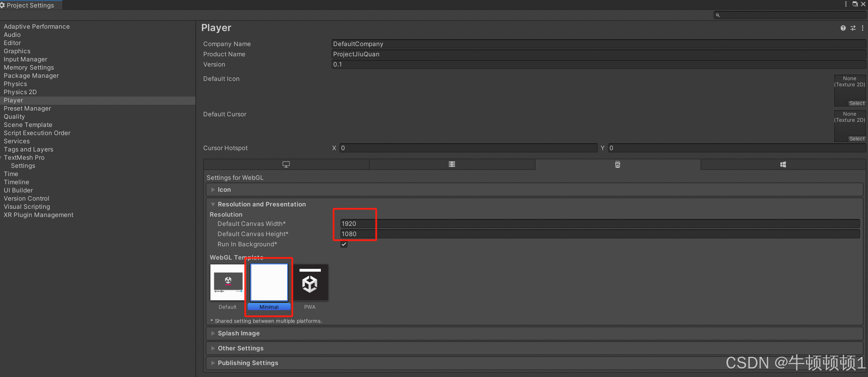Select the WebGL HTML5 platform tab

pos(617,164)
